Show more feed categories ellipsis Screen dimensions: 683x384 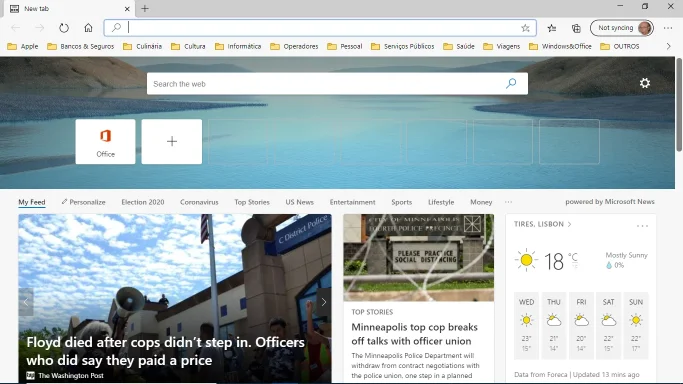508,202
